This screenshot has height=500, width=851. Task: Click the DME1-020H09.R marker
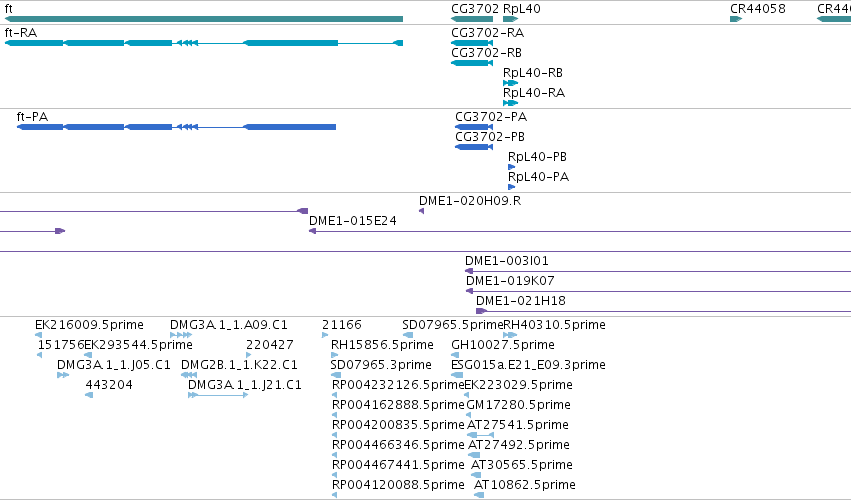click(421, 211)
